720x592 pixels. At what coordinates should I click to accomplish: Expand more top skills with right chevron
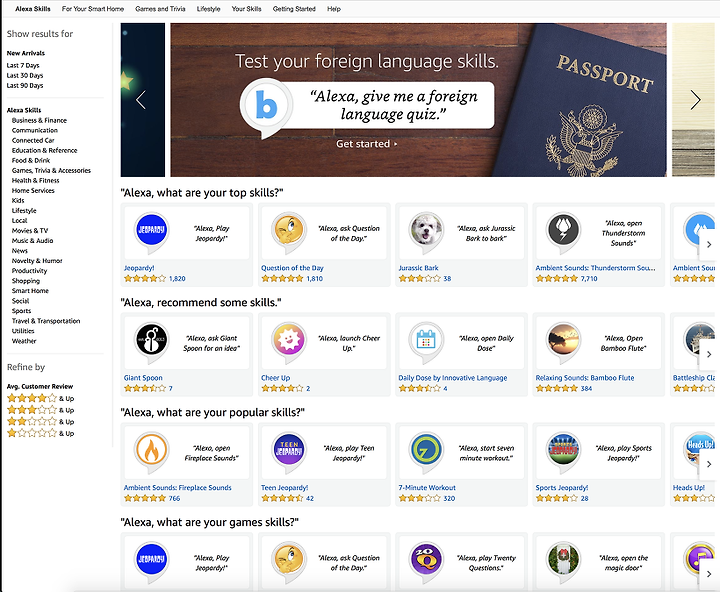[x=709, y=244]
